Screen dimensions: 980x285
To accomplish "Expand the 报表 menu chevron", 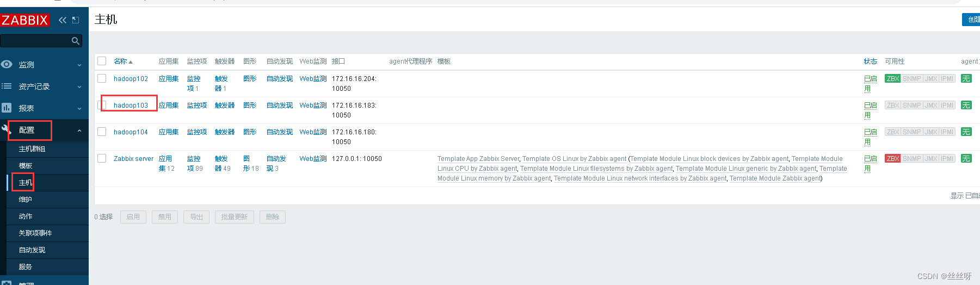I will pos(79,108).
